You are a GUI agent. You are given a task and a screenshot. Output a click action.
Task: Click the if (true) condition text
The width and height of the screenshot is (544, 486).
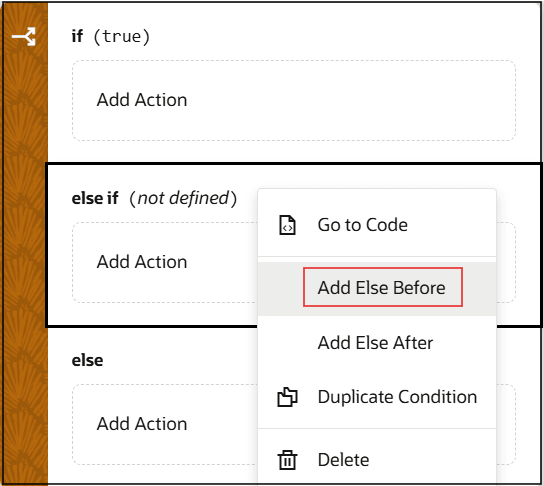click(121, 36)
